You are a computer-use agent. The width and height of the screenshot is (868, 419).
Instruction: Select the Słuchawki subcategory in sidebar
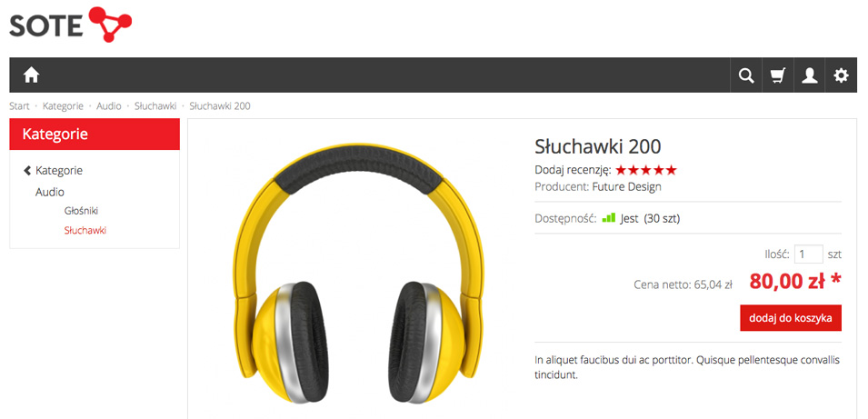click(x=85, y=230)
